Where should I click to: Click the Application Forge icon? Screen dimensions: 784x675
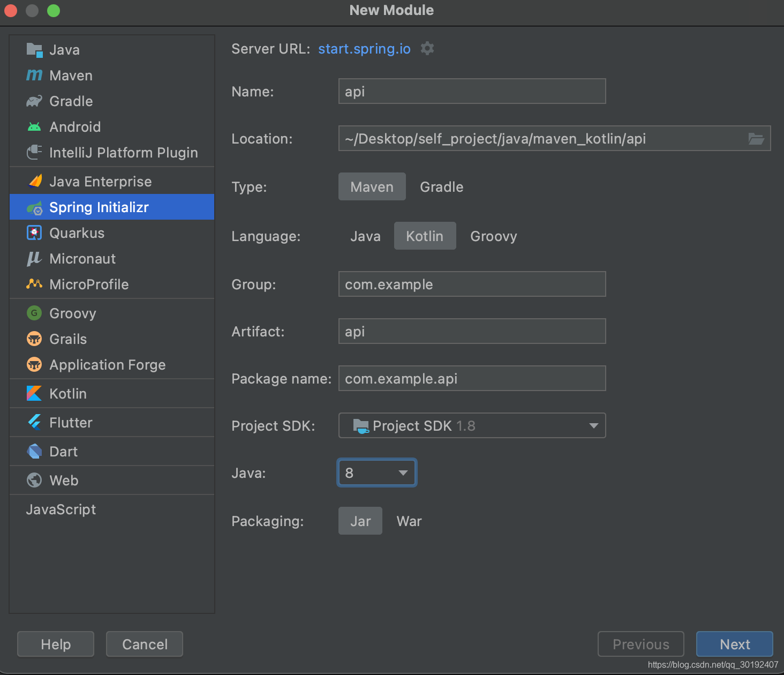[34, 365]
